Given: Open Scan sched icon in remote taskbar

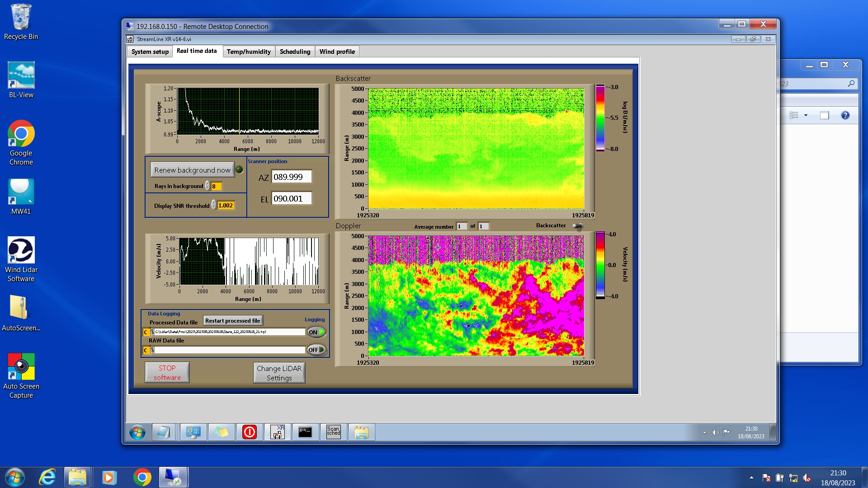Looking at the screenshot, I should (333, 432).
